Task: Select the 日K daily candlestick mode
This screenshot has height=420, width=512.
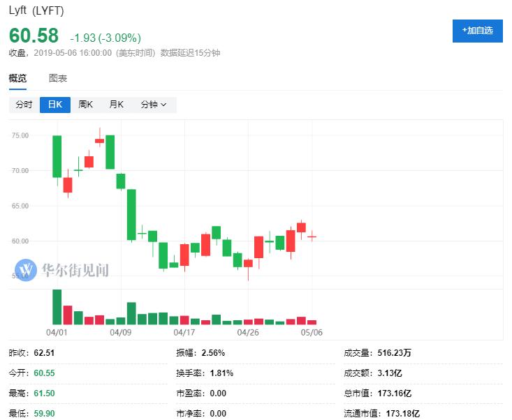Action: click(x=55, y=105)
